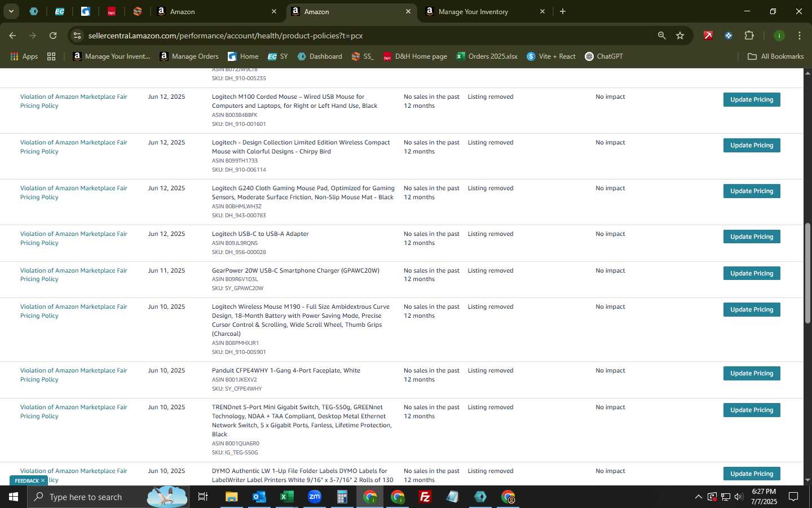This screenshot has width=812, height=508.
Task: View site information icon in address bar
Action: tap(77, 36)
